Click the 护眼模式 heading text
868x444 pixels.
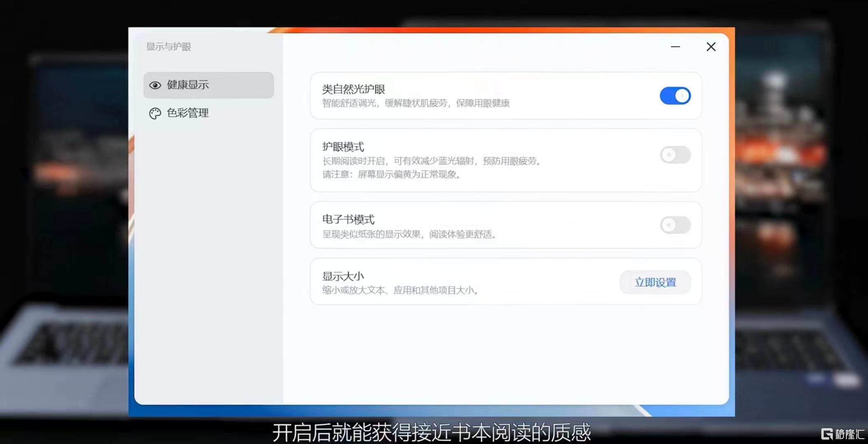(343, 146)
